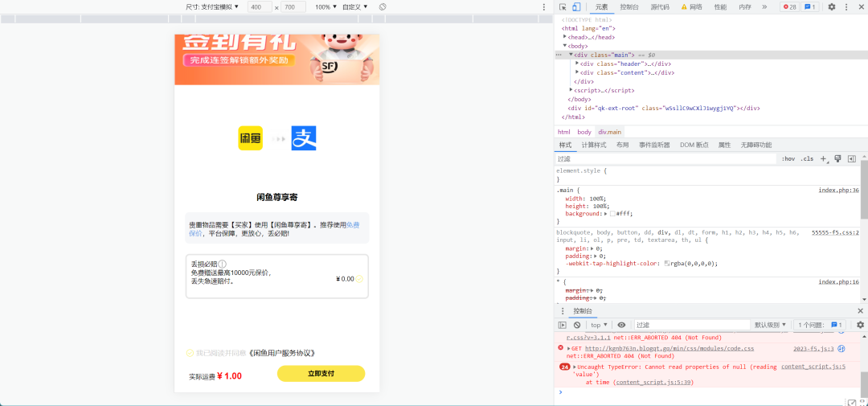This screenshot has height=406, width=868.
Task: Click the 24 repeat count badge
Action: coord(565,367)
